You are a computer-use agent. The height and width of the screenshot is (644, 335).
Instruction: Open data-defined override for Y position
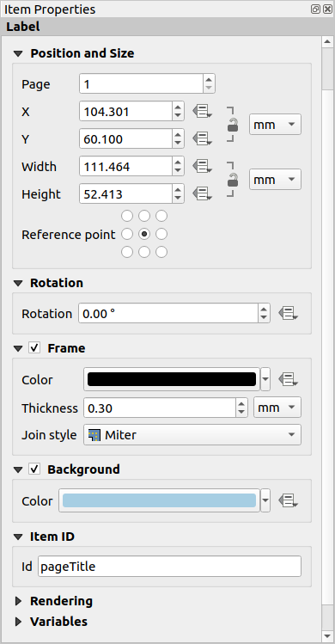[x=203, y=138]
